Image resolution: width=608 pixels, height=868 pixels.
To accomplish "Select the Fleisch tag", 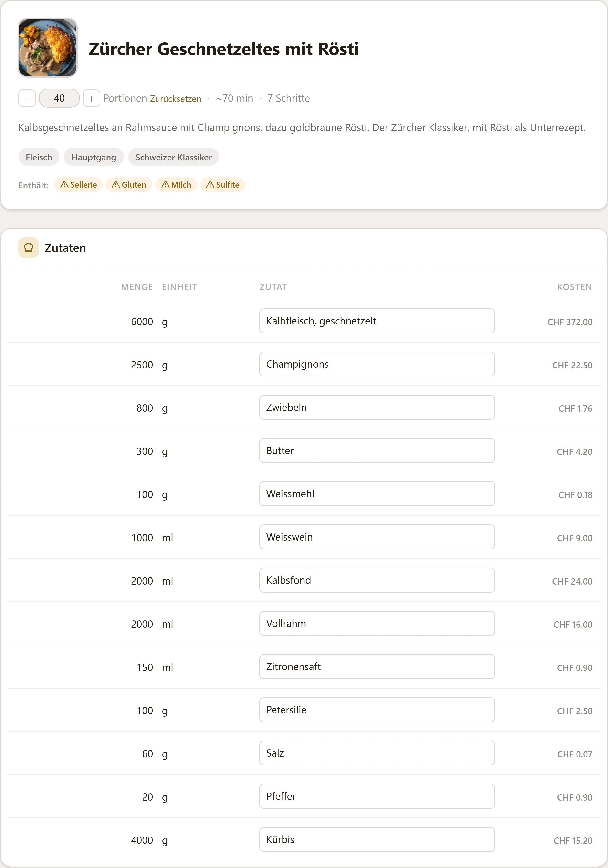I will [39, 157].
